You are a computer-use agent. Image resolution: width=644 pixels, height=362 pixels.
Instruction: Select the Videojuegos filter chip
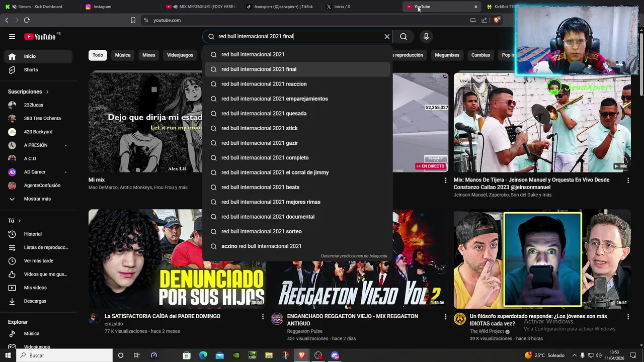pyautogui.click(x=180, y=55)
